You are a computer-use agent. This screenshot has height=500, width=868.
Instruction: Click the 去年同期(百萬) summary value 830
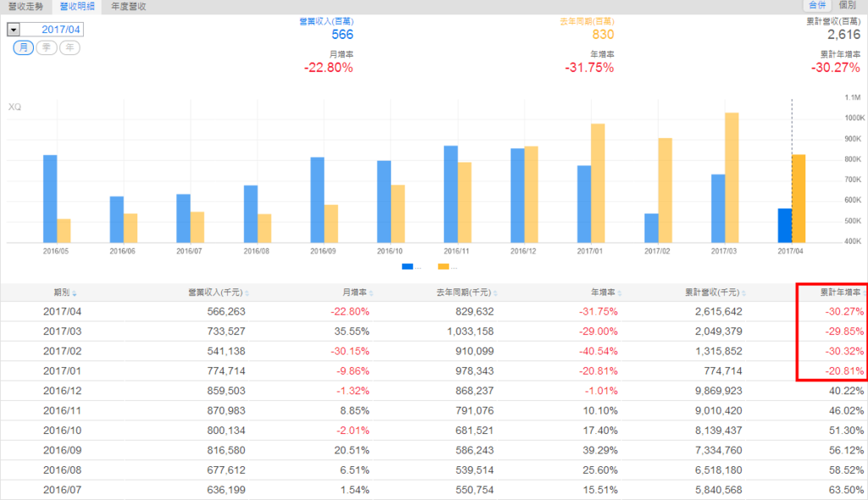click(x=603, y=35)
